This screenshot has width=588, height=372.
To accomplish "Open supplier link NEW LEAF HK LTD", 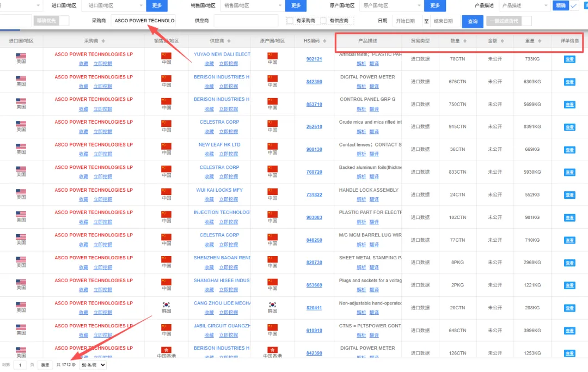I will tap(219, 145).
